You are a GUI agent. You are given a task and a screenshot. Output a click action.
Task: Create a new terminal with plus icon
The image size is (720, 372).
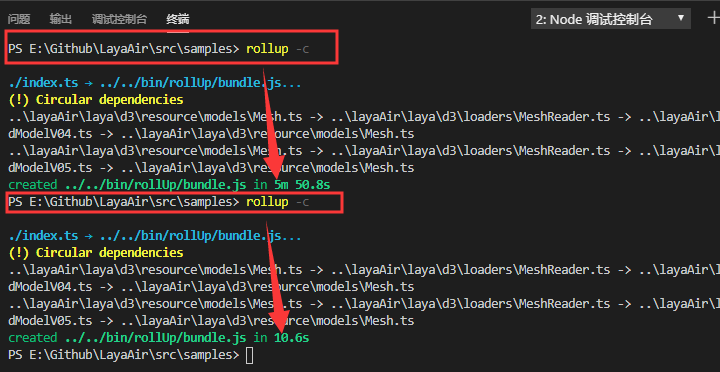(713, 18)
